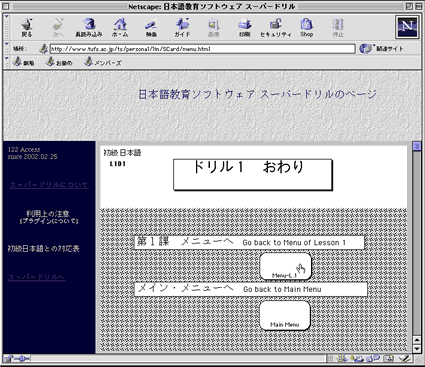Open the Guide (ガイド) toolbar icon

[x=182, y=27]
